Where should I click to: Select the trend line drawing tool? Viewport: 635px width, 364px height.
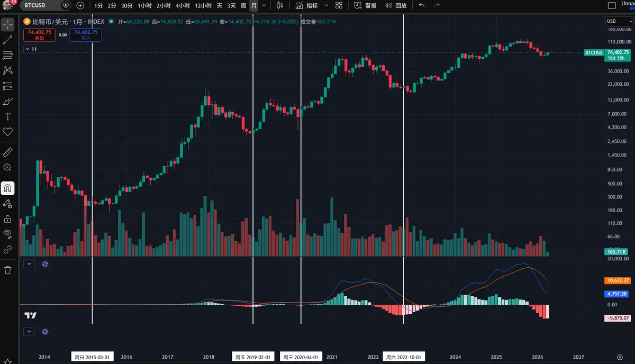click(x=8, y=40)
